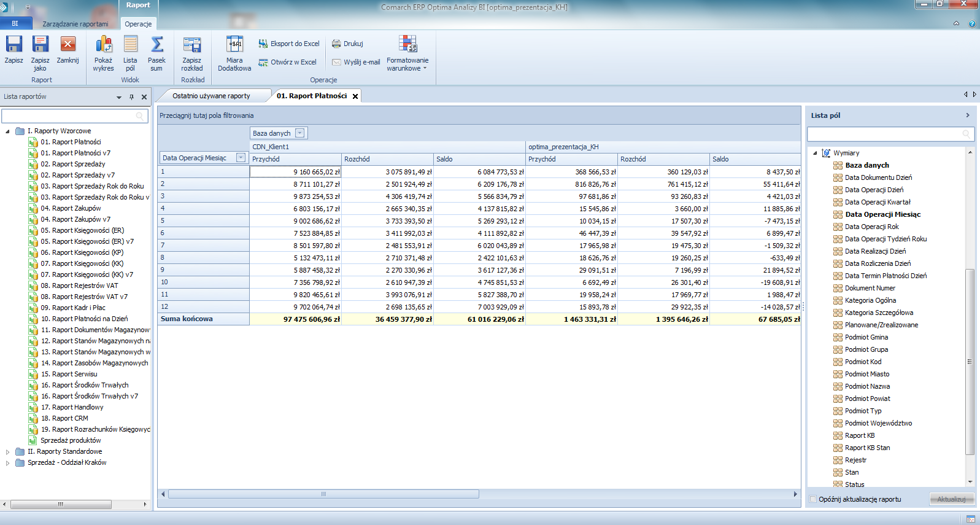The width and height of the screenshot is (980, 525).
Task: Select Baza danych dimension in field list
Action: (x=866, y=165)
